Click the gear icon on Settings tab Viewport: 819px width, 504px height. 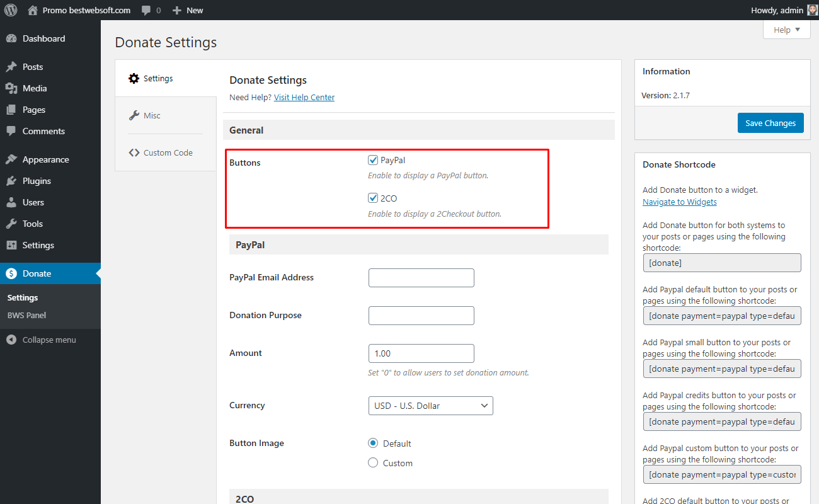[x=134, y=78]
